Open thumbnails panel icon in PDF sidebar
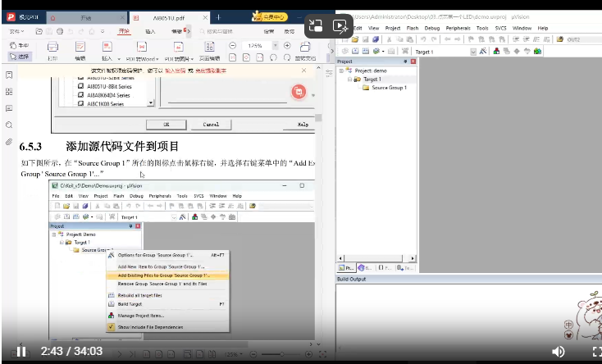The width and height of the screenshot is (602, 364). tap(9, 91)
